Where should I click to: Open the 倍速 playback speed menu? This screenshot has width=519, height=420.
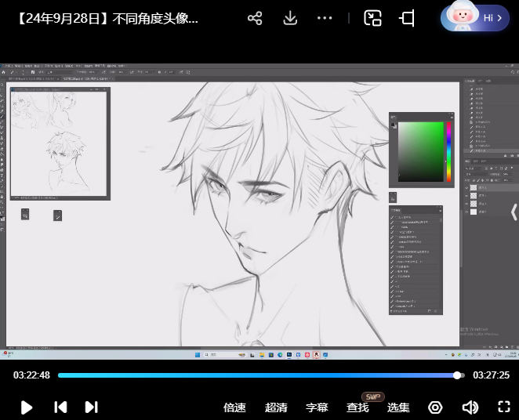coord(234,407)
